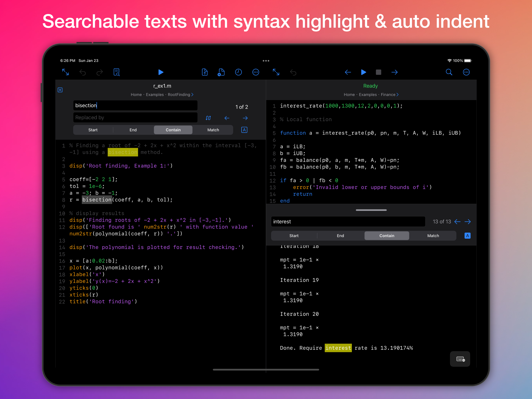Open the search magnifier in console toolbar
This screenshot has width=532, height=399.
tap(449, 72)
